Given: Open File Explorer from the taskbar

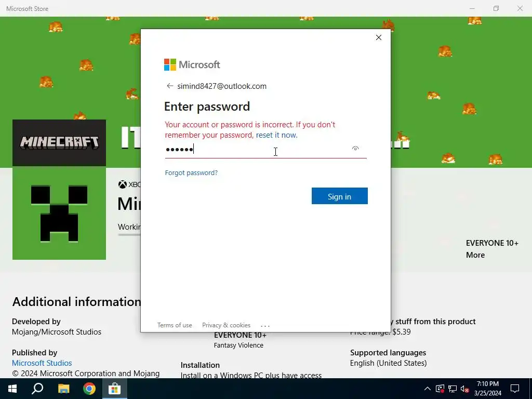Looking at the screenshot, I should coord(63,389).
